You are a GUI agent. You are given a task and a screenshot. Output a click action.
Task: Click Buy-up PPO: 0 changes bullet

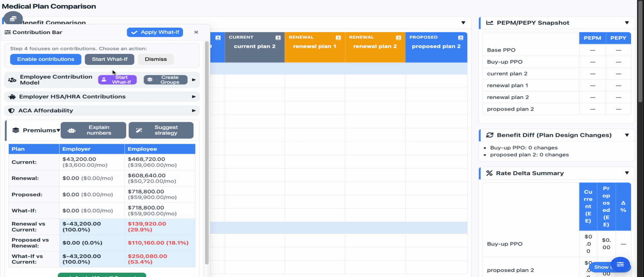click(524, 148)
